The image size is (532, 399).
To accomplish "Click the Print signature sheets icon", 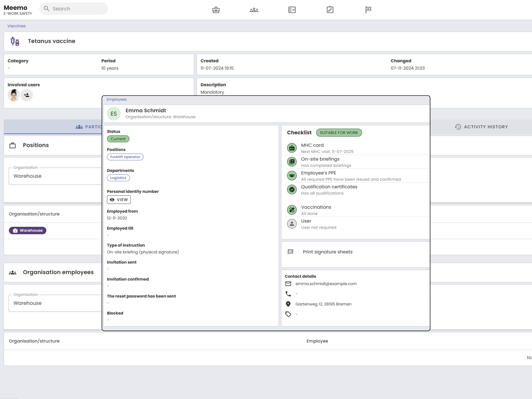I will tap(290, 252).
